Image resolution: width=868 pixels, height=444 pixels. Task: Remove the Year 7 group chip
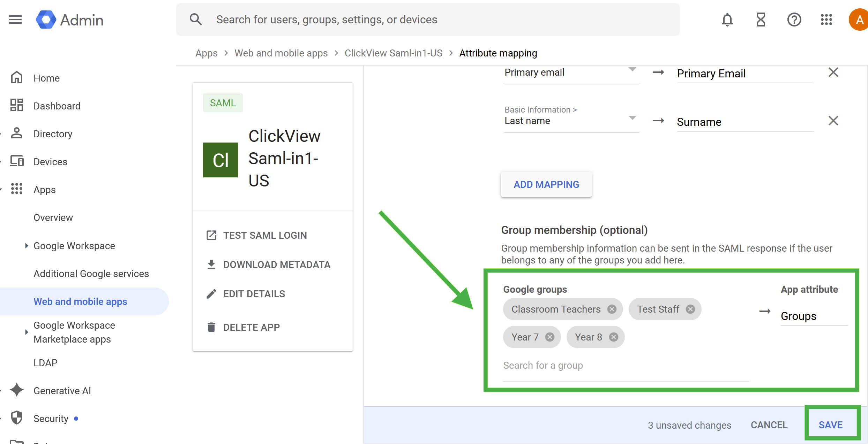(550, 337)
